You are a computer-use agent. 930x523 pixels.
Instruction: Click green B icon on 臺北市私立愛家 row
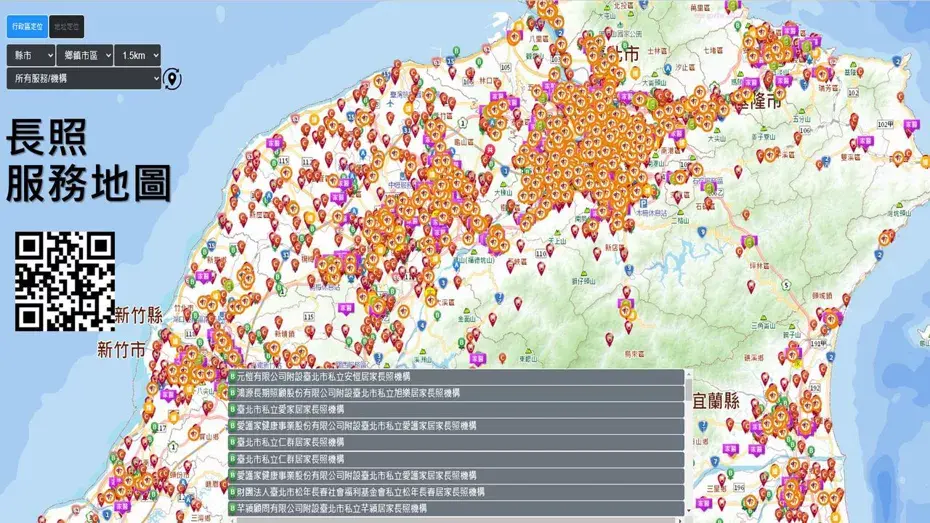[232, 409]
